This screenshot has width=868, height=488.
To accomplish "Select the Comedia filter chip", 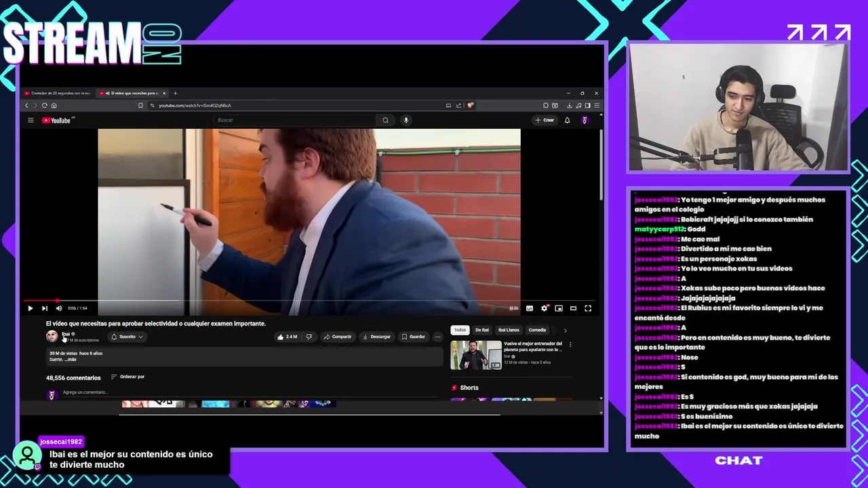I will click(537, 330).
